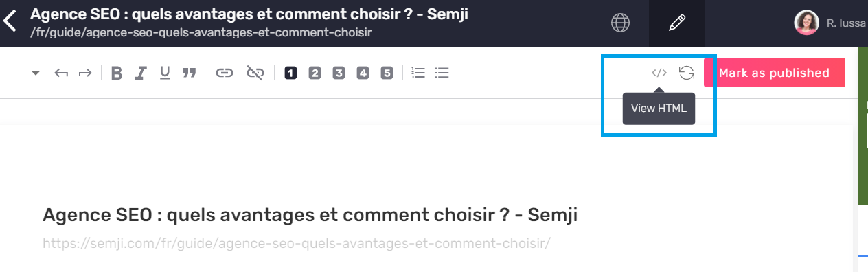Apply blockquote formatting
The image size is (868, 272).
pyautogui.click(x=189, y=73)
